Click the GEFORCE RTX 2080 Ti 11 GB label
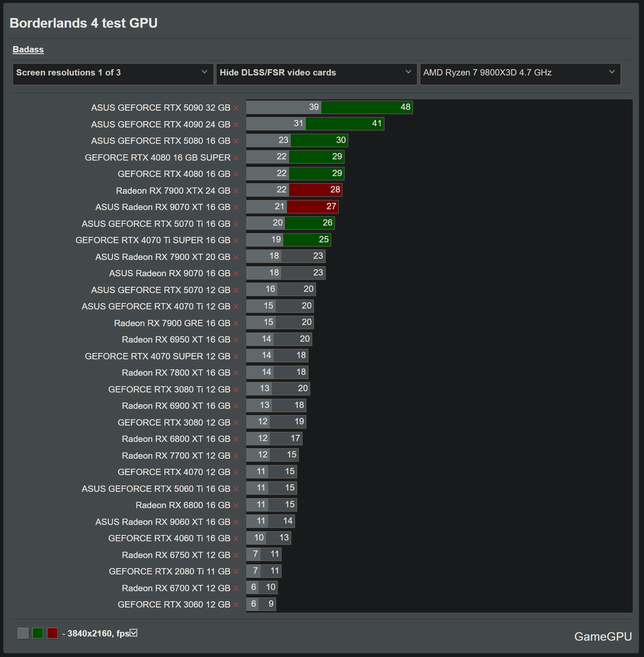644x657 pixels. 170,571
